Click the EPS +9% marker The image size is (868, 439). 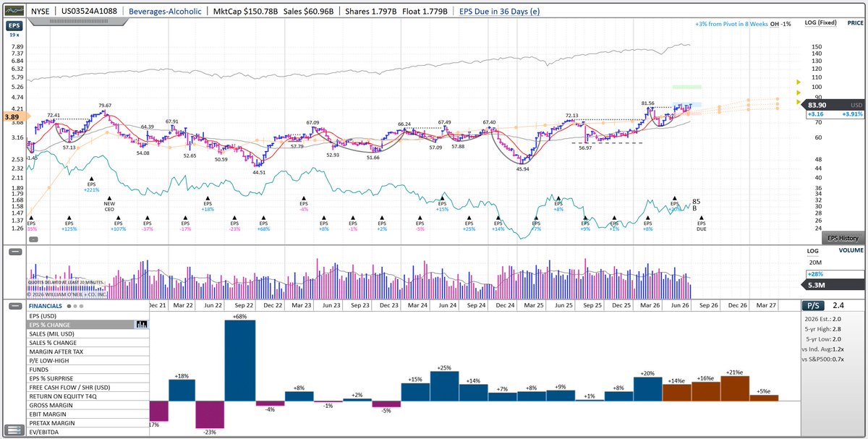tap(585, 223)
